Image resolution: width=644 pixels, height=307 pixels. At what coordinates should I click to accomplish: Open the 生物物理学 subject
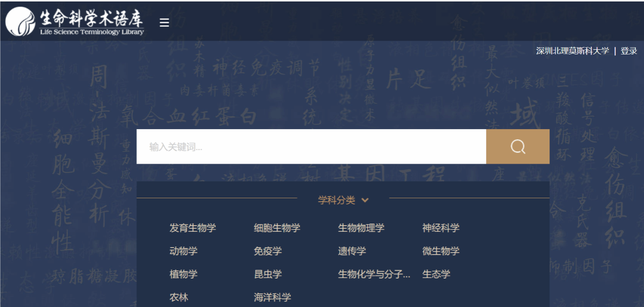coord(361,228)
